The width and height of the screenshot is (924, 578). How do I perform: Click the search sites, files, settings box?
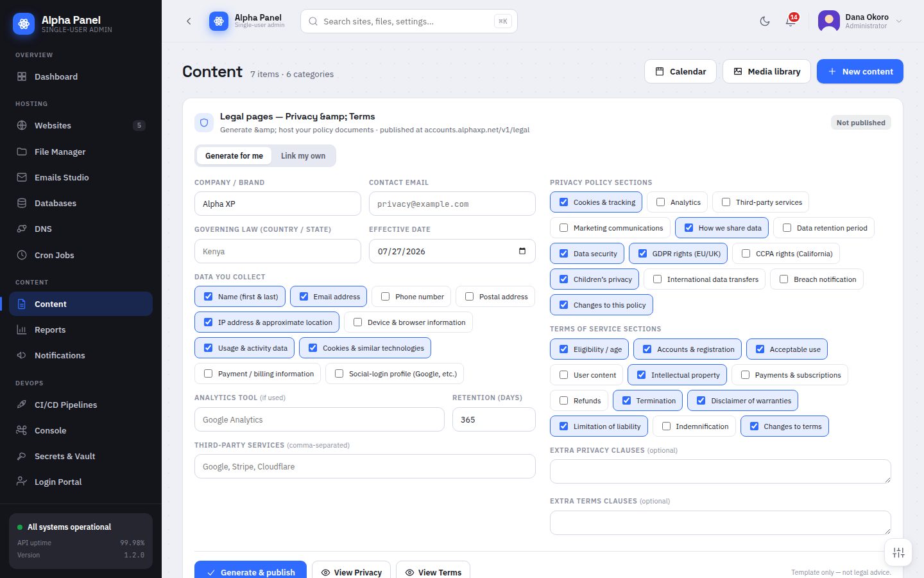click(x=409, y=21)
